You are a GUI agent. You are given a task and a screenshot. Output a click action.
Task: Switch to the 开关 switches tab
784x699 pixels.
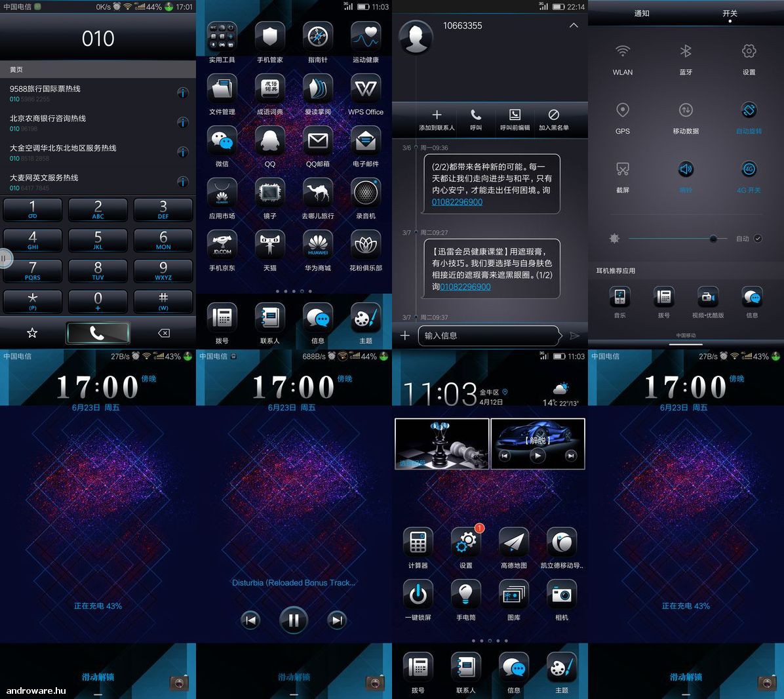pos(730,14)
